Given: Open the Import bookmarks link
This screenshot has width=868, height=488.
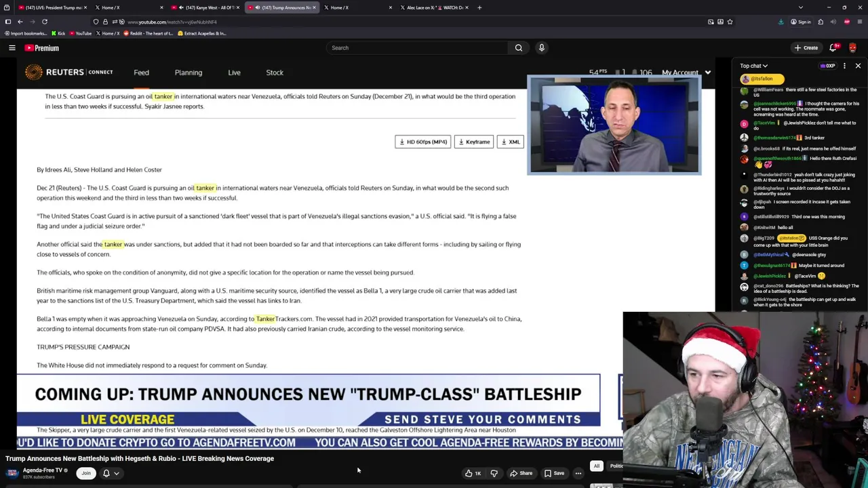Looking at the screenshot, I should (26, 33).
